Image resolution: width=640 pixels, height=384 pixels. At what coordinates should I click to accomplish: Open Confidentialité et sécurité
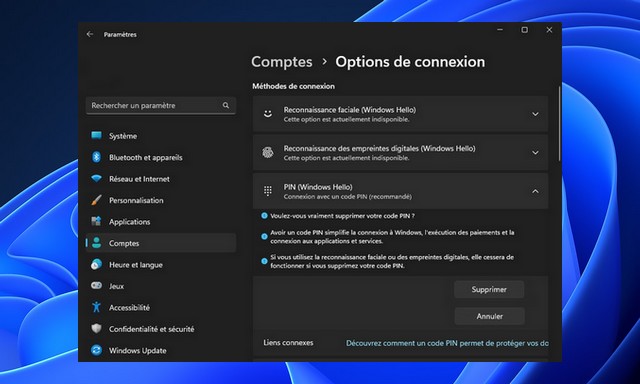click(x=161, y=329)
